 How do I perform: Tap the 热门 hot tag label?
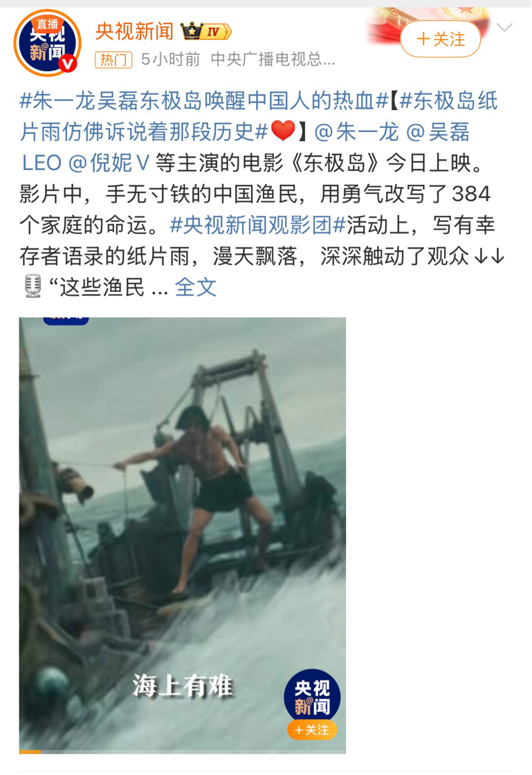click(x=113, y=60)
